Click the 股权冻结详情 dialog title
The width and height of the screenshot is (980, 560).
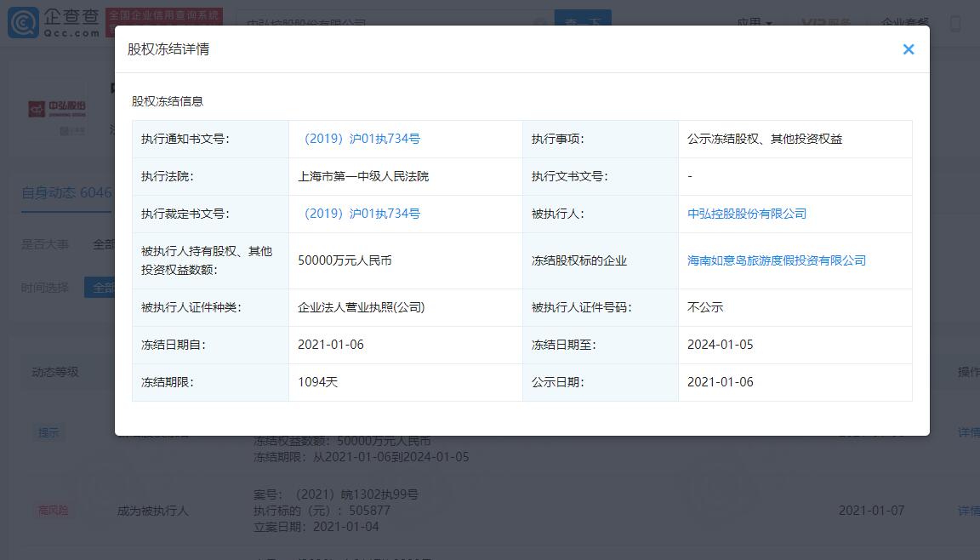(168, 49)
